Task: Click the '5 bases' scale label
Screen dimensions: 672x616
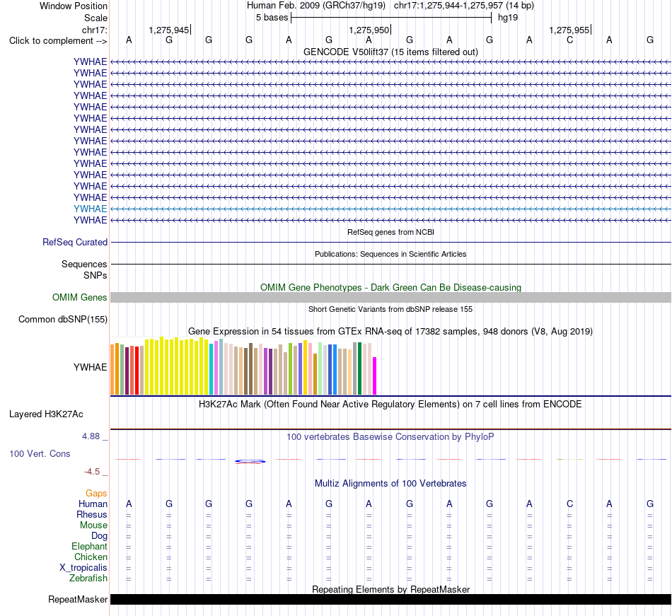Action: [272, 18]
